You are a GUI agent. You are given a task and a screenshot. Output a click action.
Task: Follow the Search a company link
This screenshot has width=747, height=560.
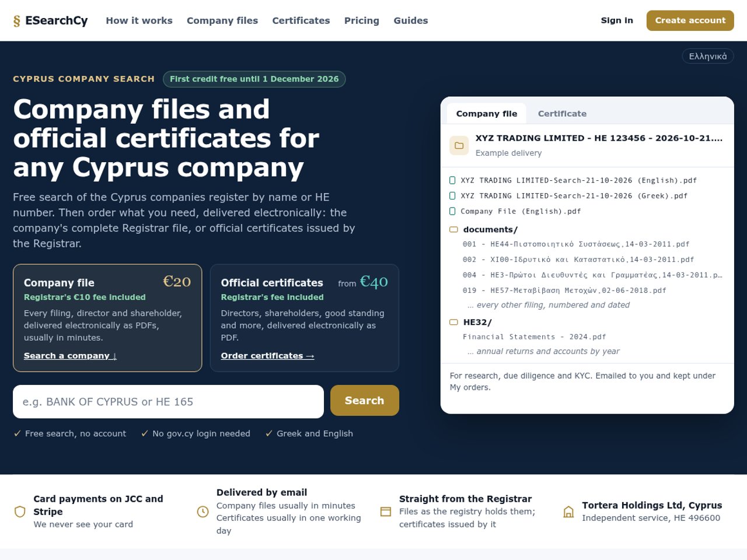70,356
